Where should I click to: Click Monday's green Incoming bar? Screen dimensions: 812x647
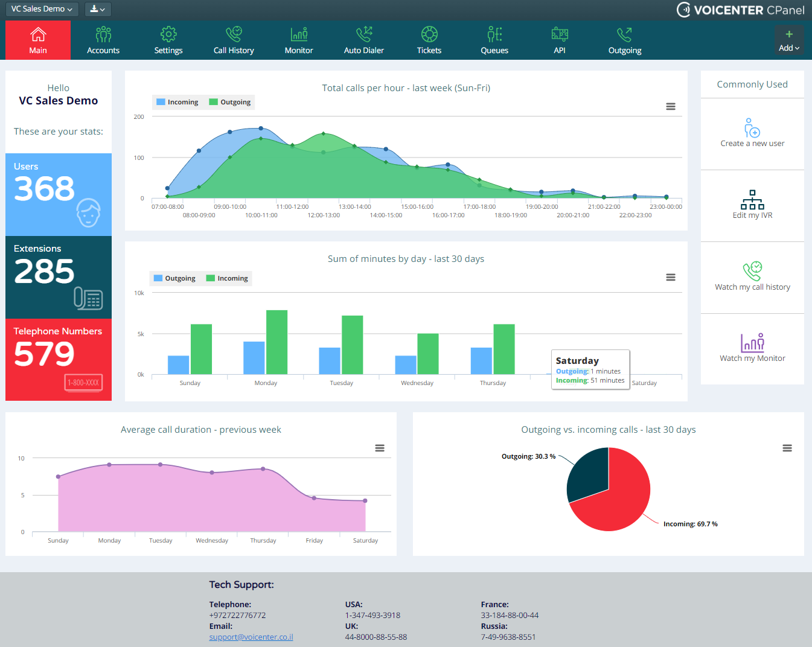coord(277,342)
